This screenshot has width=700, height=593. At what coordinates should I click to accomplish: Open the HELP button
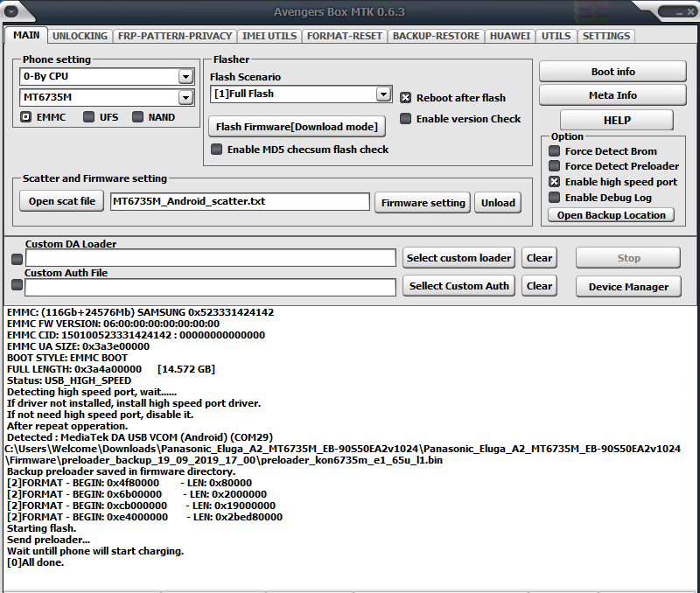(x=617, y=120)
